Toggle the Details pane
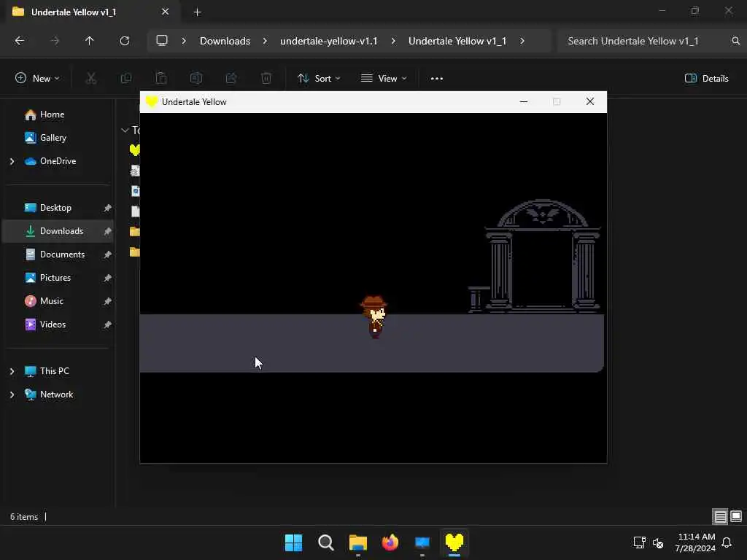The image size is (747, 560). (706, 78)
